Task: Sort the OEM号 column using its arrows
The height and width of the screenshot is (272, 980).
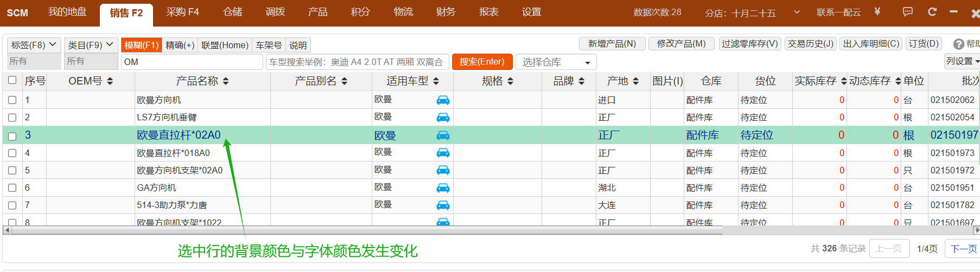Action: click(x=110, y=81)
